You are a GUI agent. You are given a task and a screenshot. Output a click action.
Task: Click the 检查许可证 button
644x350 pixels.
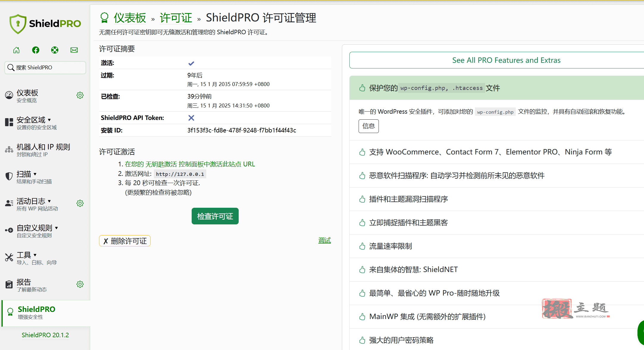(x=215, y=216)
